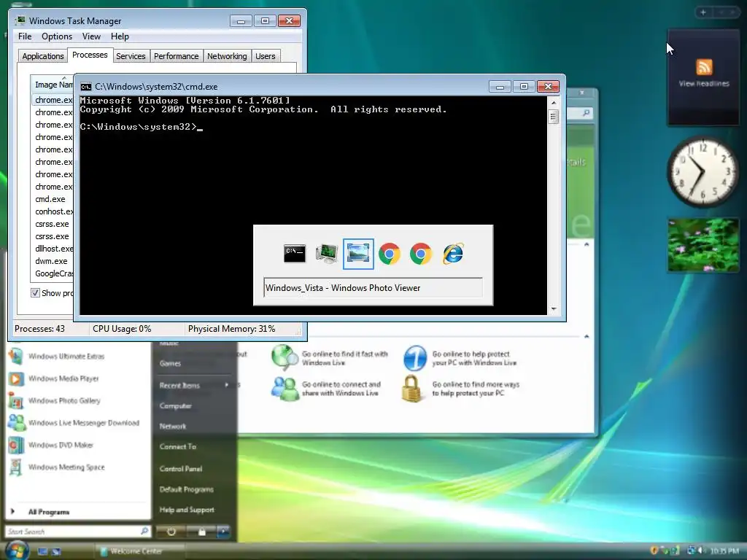Click the Switch between windows quick launch icon

coord(56,551)
